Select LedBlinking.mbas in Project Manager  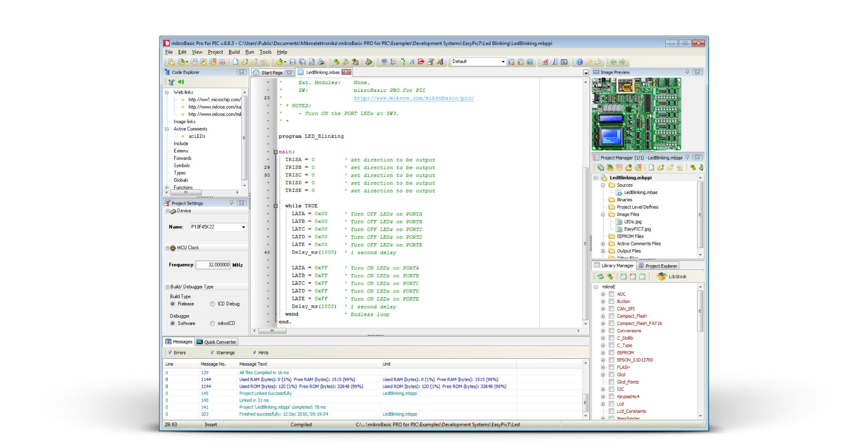click(640, 193)
